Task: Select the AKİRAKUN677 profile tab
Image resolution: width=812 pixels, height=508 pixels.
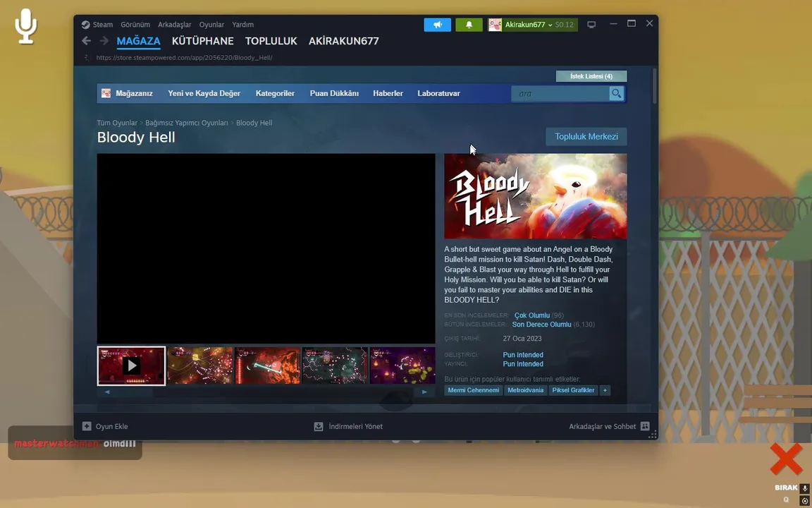Action: click(344, 41)
